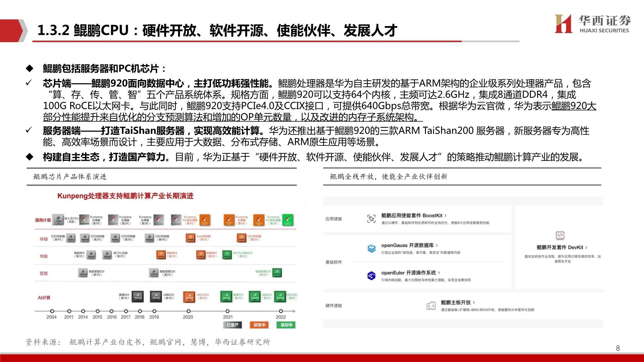Screen dimensions: 644x362
Task: Select the 硬件使能 category label
Action: pos(334,306)
